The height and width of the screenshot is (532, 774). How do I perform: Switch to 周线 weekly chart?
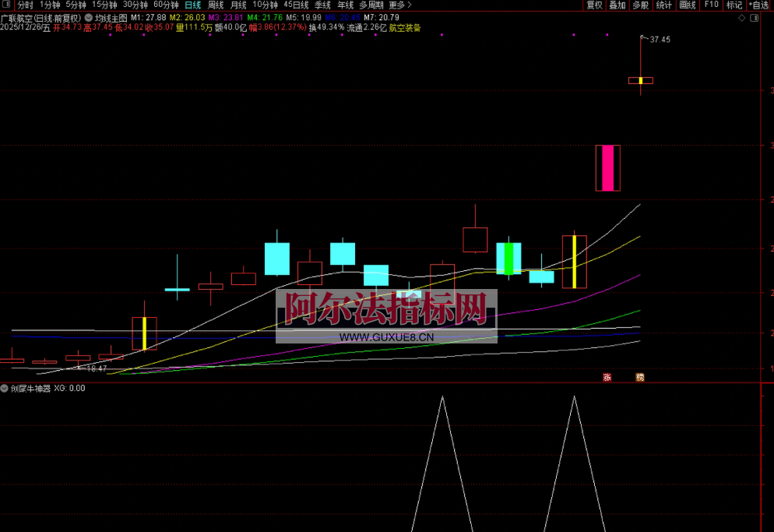(216, 5)
